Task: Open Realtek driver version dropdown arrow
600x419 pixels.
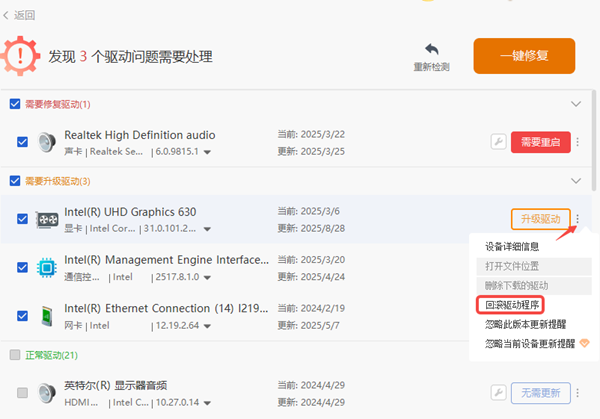Action: coord(208,152)
